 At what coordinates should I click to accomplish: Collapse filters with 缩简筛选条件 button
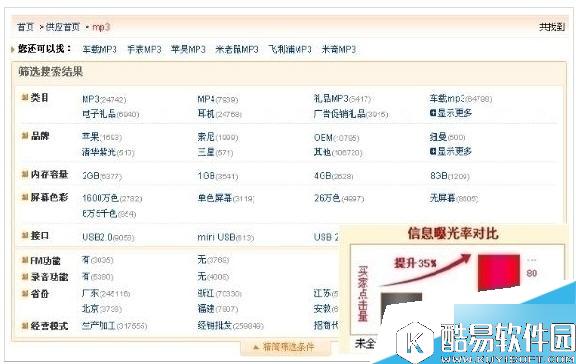click(x=285, y=347)
